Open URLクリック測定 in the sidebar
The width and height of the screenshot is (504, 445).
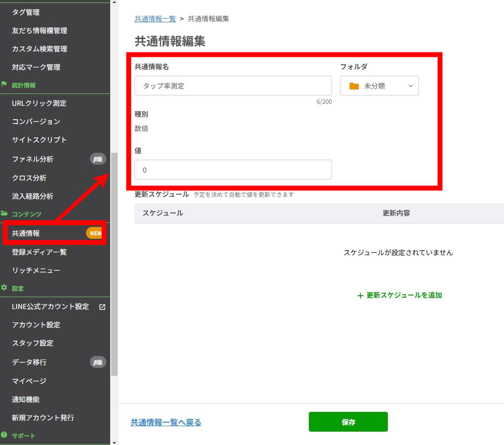tap(39, 103)
